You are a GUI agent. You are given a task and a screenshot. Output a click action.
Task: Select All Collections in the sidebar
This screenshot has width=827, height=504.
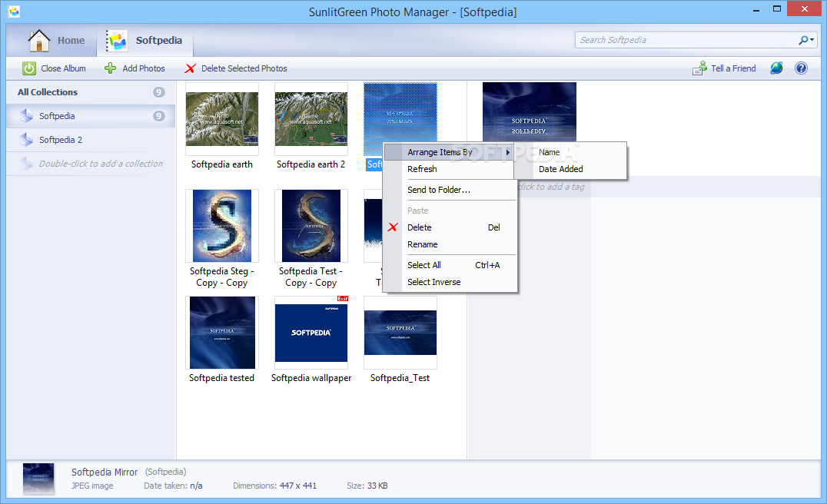[x=48, y=92]
